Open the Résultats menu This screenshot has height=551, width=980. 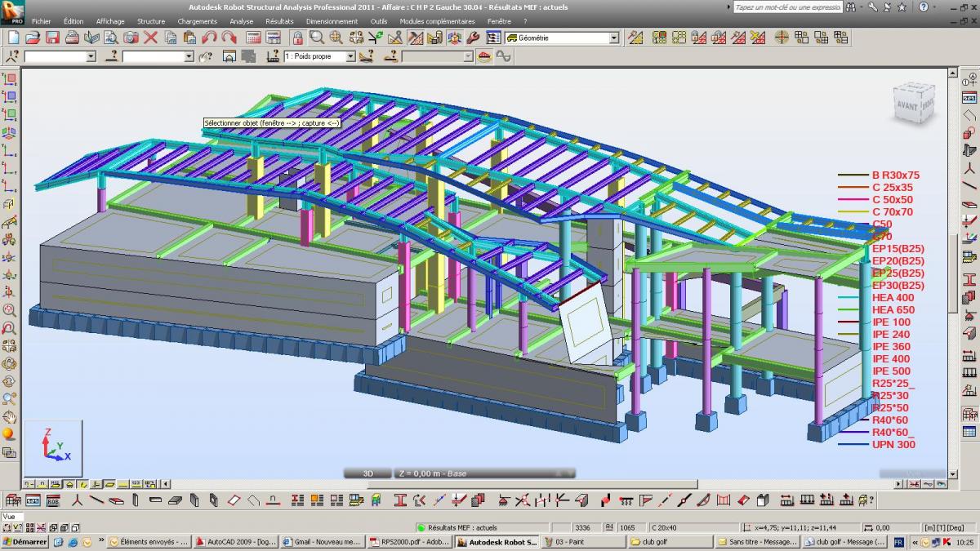coord(280,21)
